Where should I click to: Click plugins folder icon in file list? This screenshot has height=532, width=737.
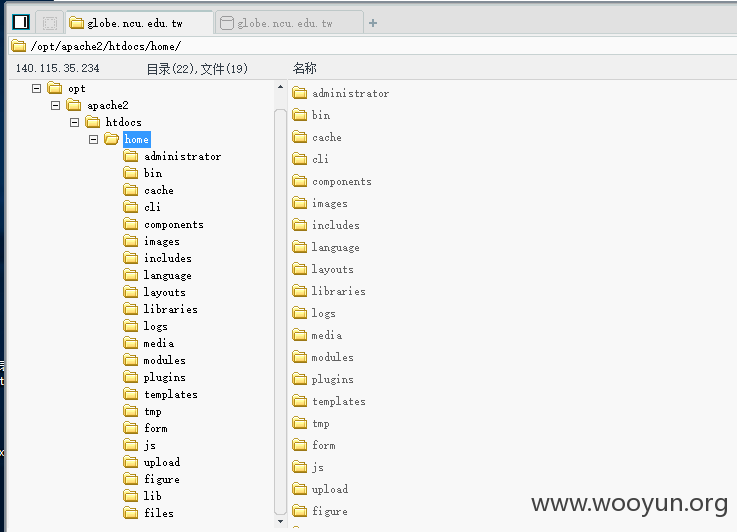(x=299, y=379)
